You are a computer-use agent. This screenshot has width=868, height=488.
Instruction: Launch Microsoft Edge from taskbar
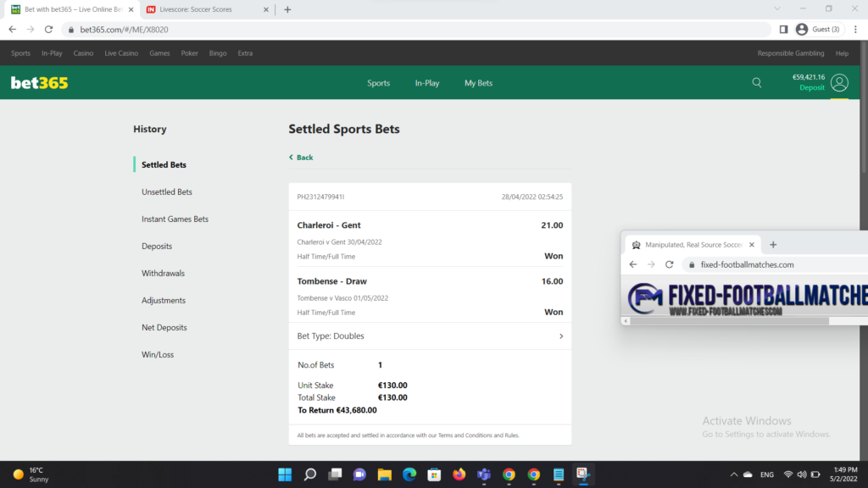click(x=409, y=474)
